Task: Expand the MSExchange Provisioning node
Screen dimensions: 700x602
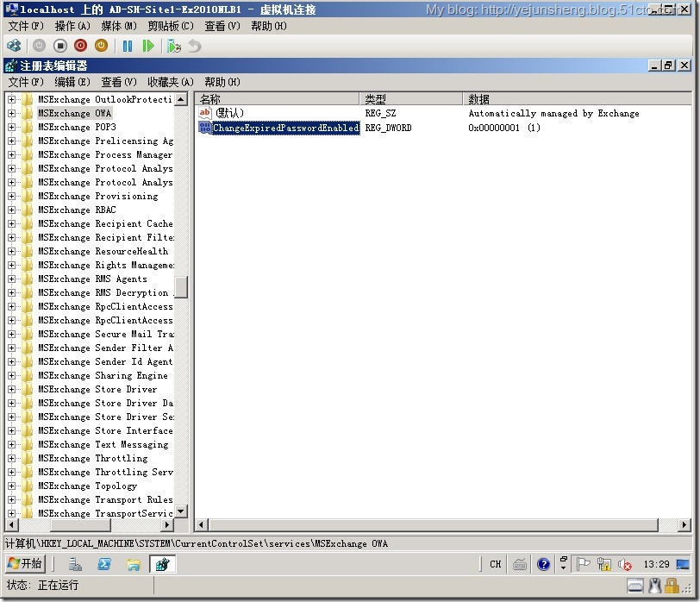Action: [x=11, y=196]
